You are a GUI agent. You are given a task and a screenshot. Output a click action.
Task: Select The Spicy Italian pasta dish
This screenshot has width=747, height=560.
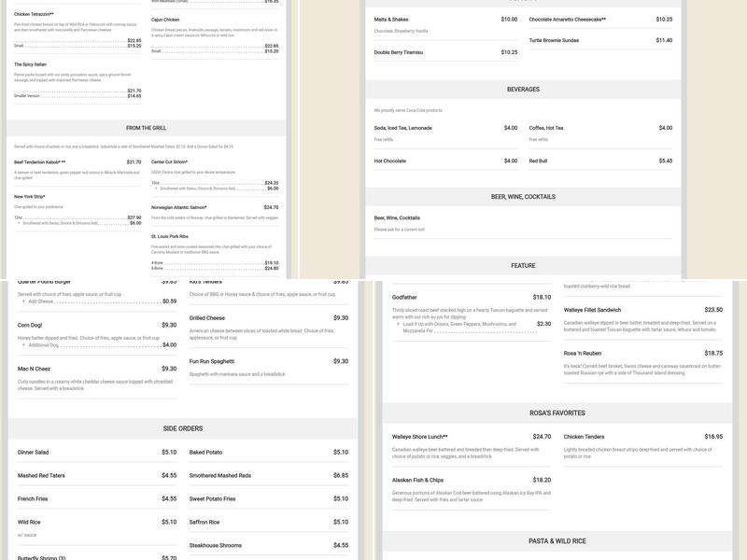[32, 64]
